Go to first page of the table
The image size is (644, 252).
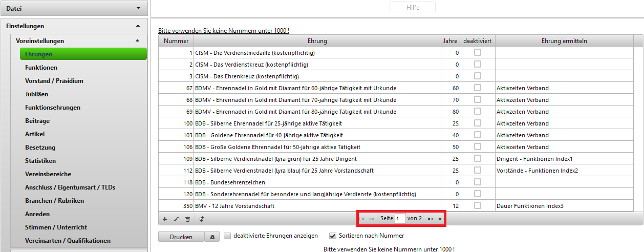pyautogui.click(x=362, y=219)
